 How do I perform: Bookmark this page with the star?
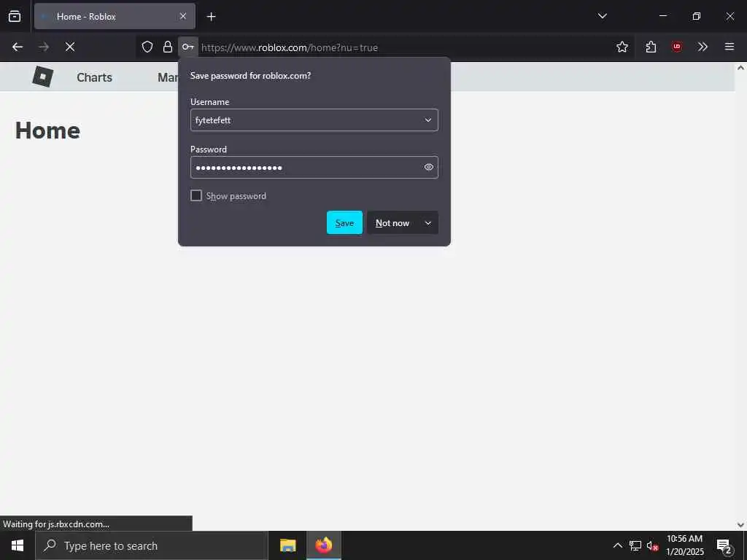622,47
